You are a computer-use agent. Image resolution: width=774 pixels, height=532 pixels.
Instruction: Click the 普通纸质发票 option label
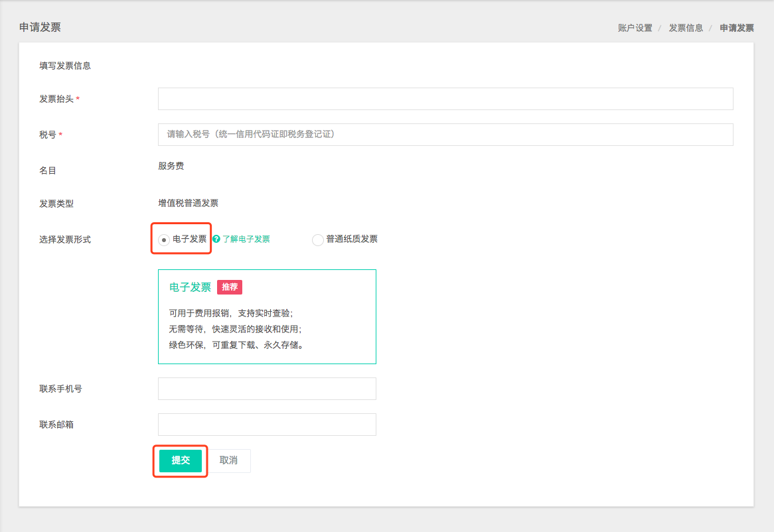[351, 239]
